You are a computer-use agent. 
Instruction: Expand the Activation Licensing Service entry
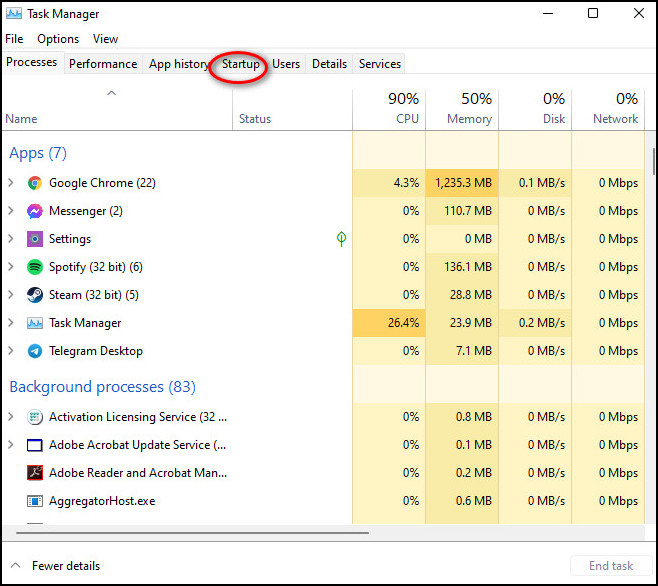click(x=11, y=416)
